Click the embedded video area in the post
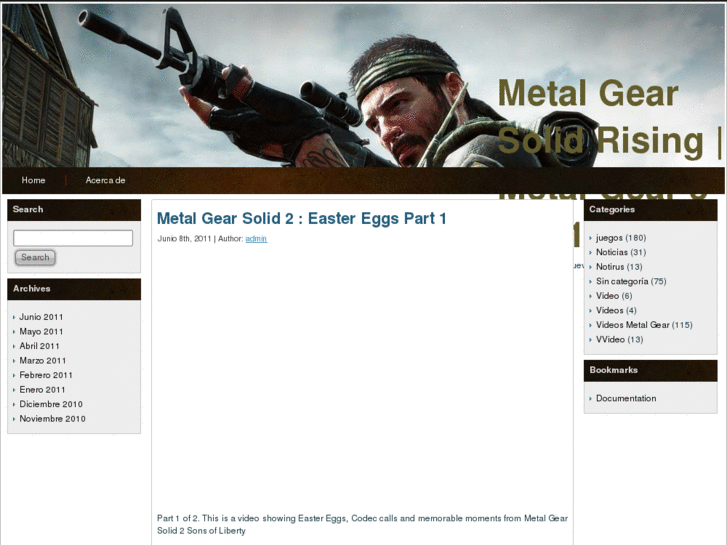This screenshot has height=545, width=727. pyautogui.click(x=362, y=377)
